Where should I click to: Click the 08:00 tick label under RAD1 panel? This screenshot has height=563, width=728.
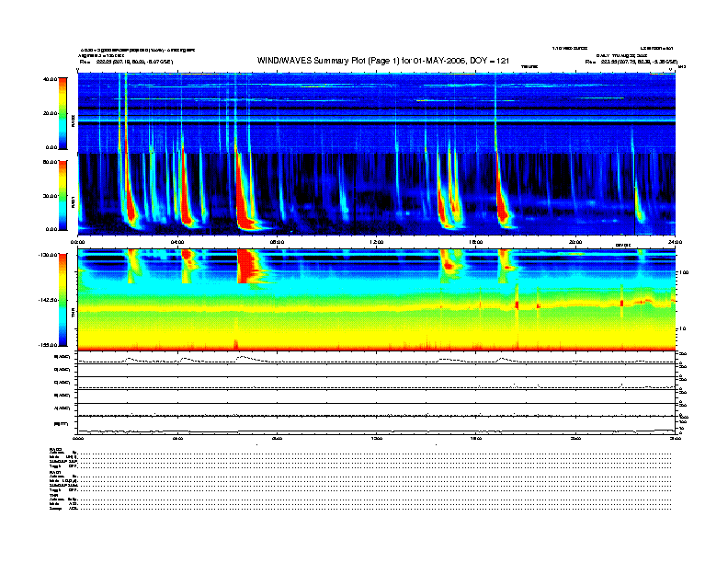pos(278,242)
